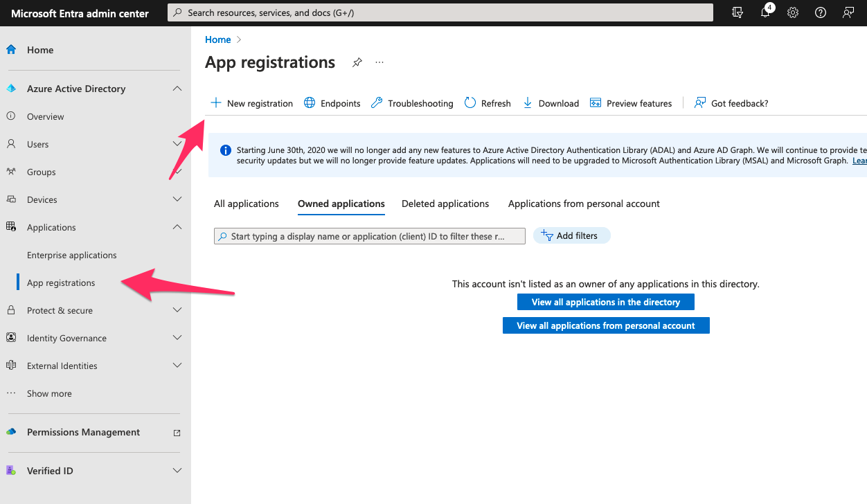
Task: Open the notifications bell icon
Action: coord(765,13)
